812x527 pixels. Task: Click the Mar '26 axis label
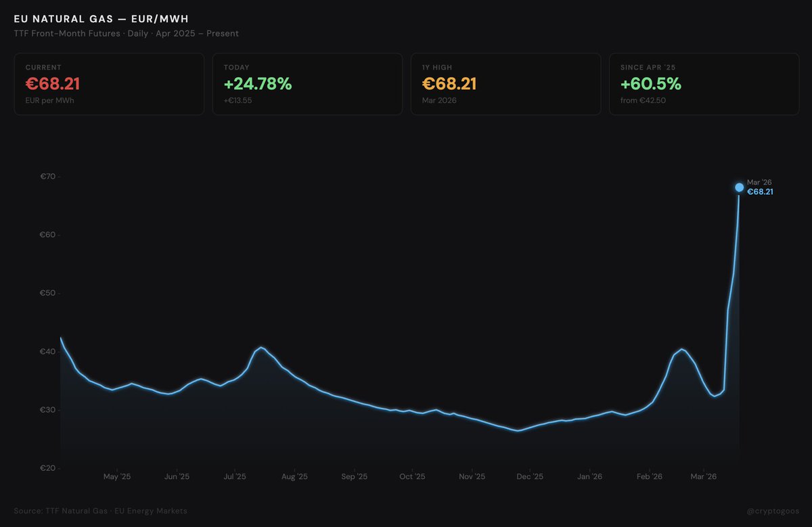pos(704,476)
